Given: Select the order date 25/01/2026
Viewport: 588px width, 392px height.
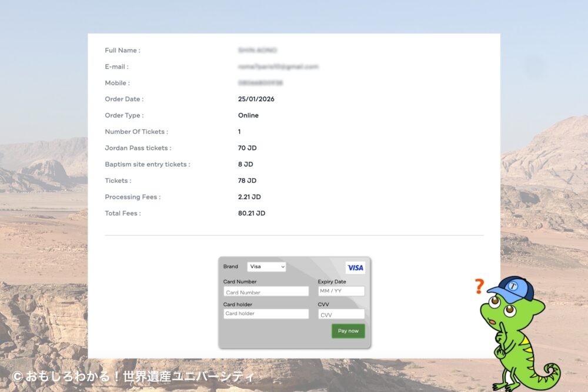Looking at the screenshot, I should [x=256, y=99].
